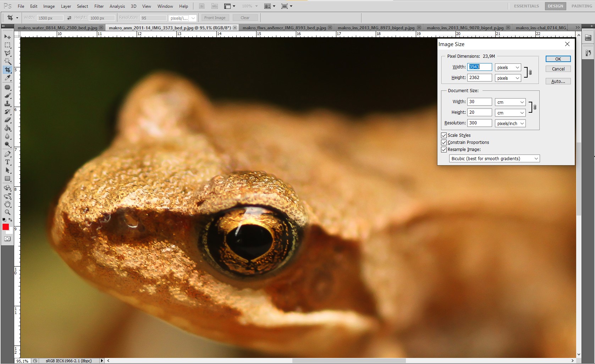Click the Auto... button

coord(558,82)
